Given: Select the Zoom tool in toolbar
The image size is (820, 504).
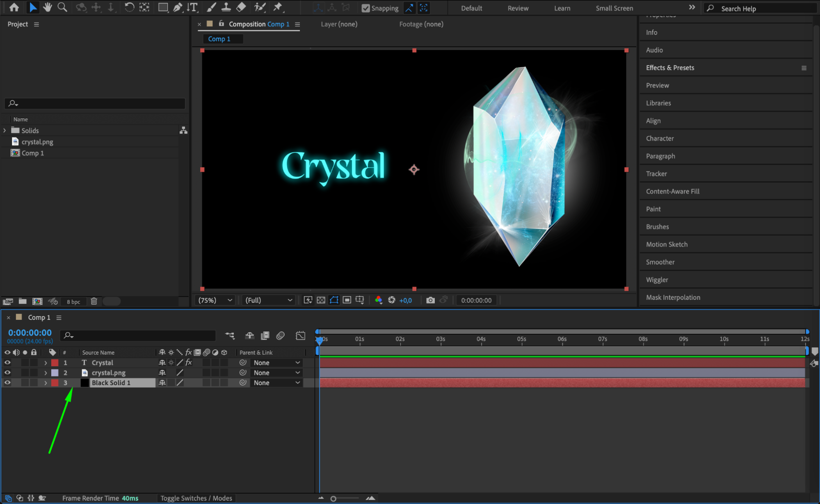Looking at the screenshot, I should [62, 7].
